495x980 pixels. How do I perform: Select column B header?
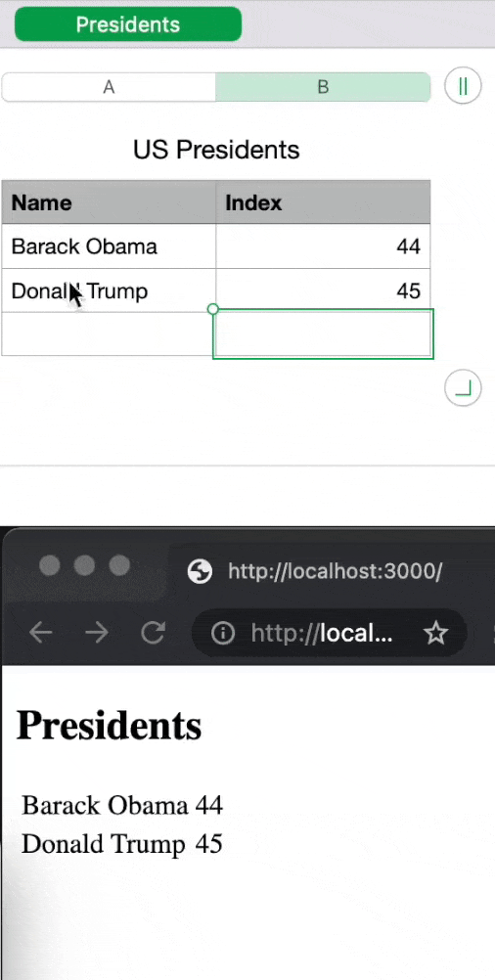pos(323,87)
